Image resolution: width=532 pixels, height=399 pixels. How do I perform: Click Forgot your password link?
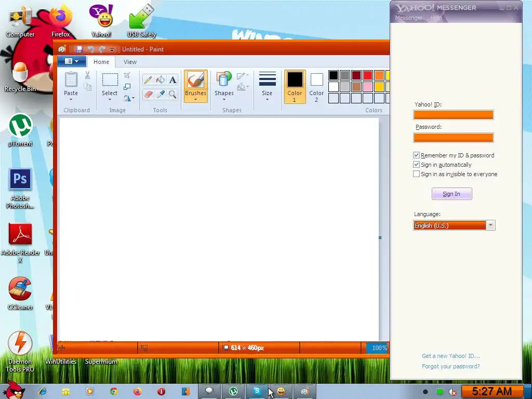(450, 366)
